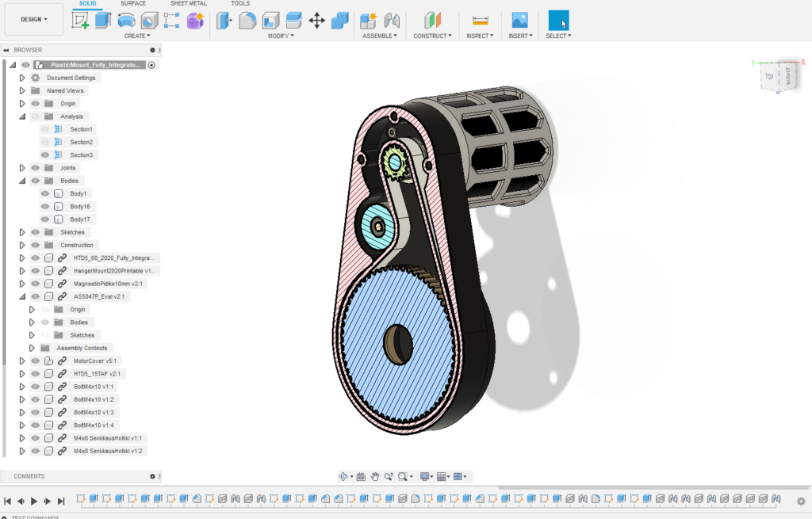Select the Move/Copy tool
The image size is (812, 519).
[x=318, y=20]
